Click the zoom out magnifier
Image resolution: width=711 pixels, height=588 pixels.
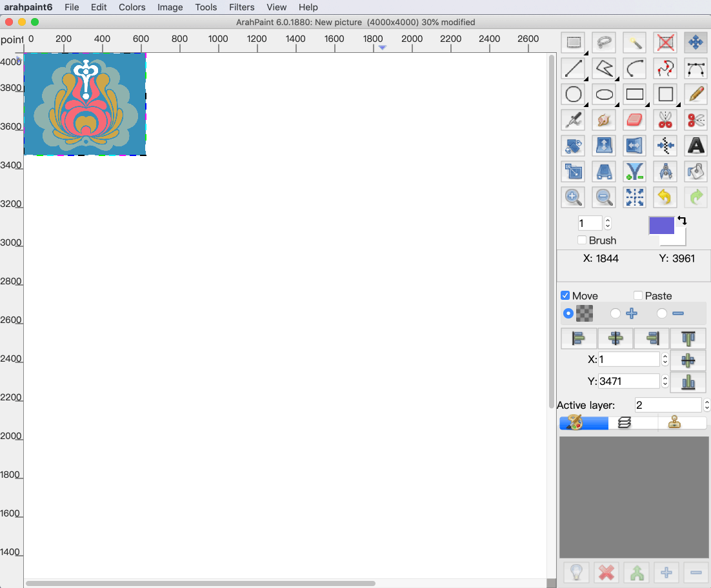point(604,197)
